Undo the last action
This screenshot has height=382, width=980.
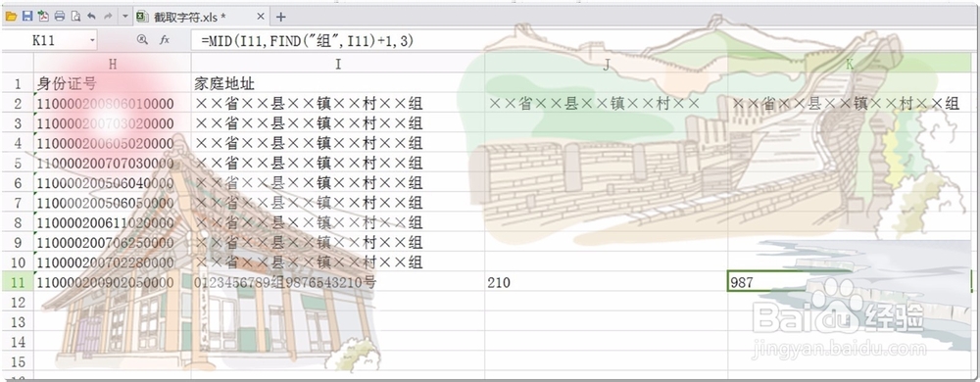pos(92,17)
